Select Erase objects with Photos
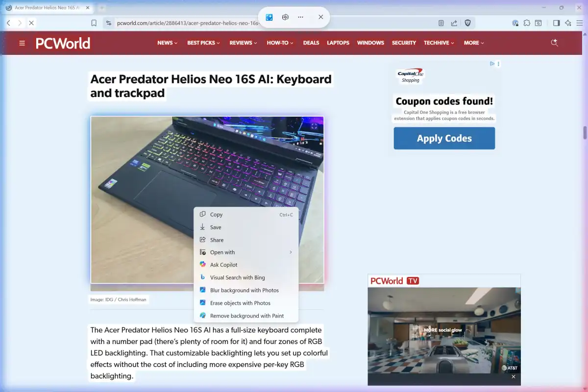This screenshot has width=588, height=392. [x=246, y=303]
